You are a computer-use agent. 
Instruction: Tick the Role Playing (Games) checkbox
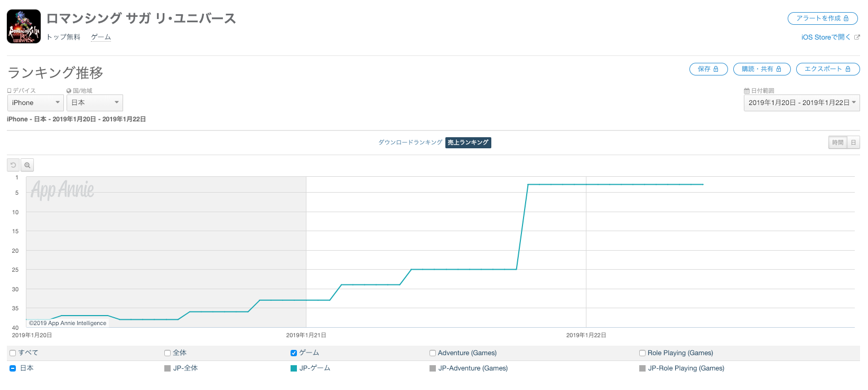[x=642, y=353]
